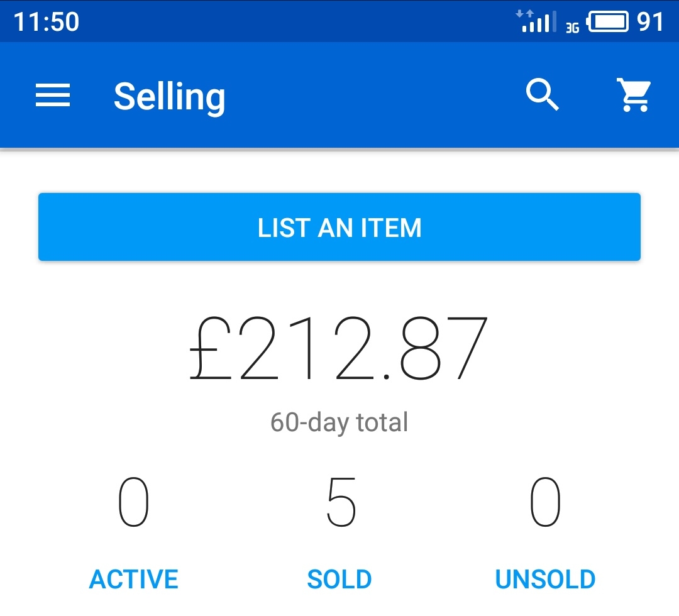Image resolution: width=679 pixels, height=616 pixels.
Task: Tap the 0 count above ACTIVE
Action: pos(134,502)
